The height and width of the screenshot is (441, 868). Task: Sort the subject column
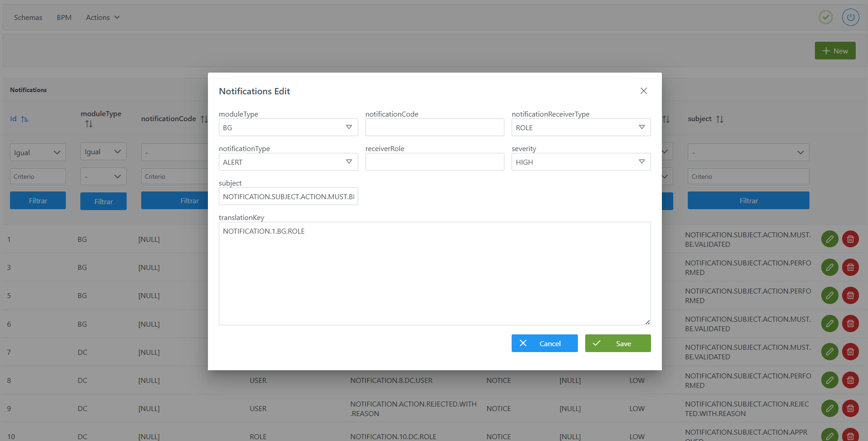[720, 119]
